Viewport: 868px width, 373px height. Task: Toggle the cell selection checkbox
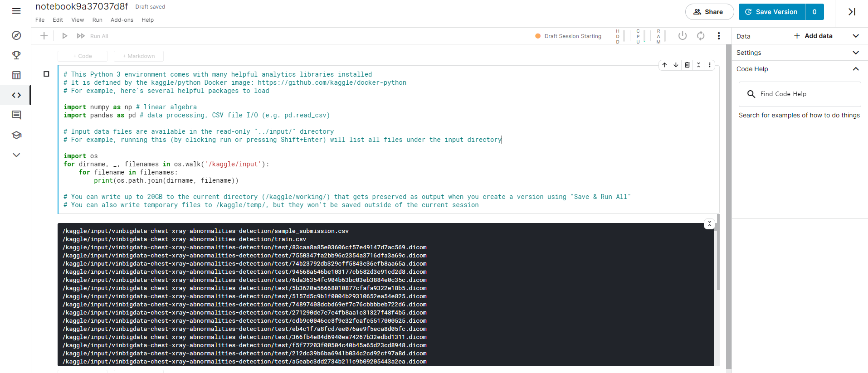tap(46, 74)
